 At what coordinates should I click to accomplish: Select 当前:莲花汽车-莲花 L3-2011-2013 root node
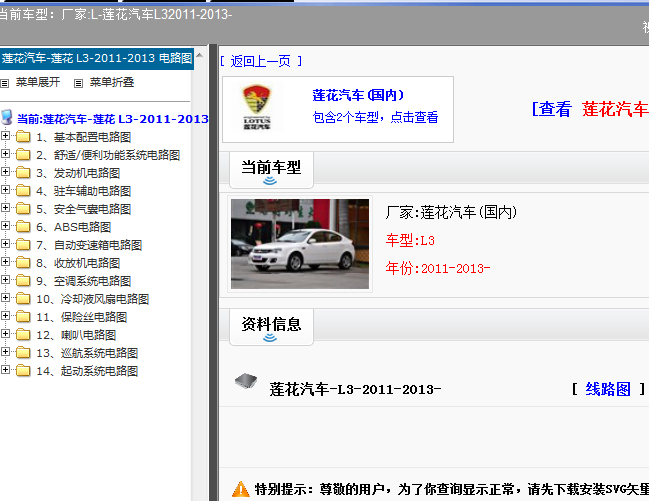click(113, 119)
